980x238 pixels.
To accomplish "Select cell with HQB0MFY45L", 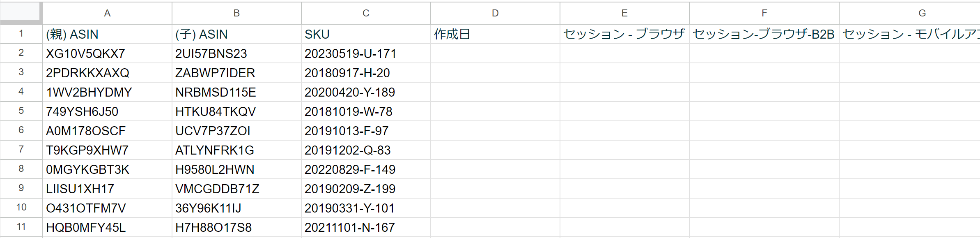I will [107, 227].
